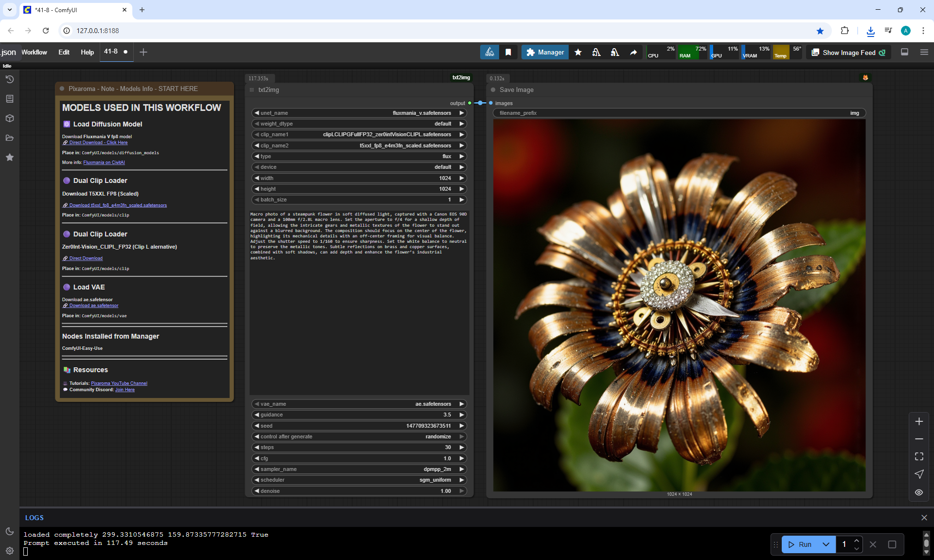
Task: Increase batch count with up stepper arrow
Action: coord(857,541)
